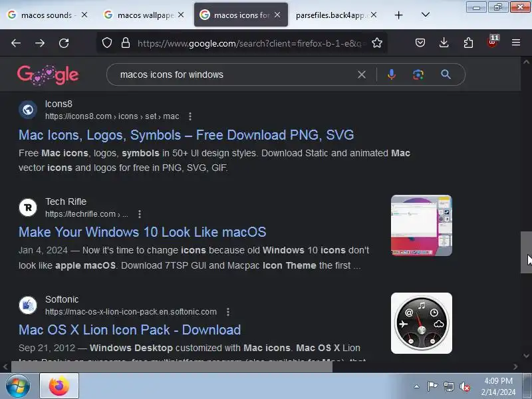Viewport: 532px width, 399px height.
Task: Click the Firefox taskbar button
Action: 59,386
